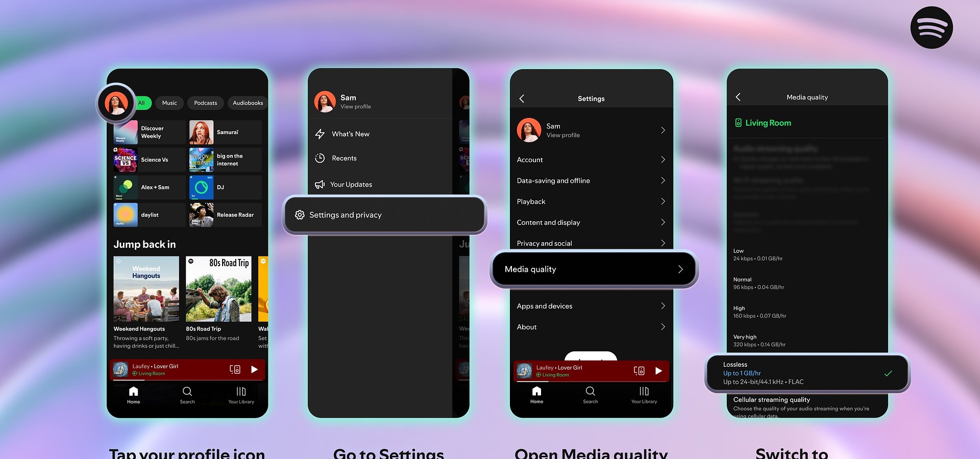Open the 80s Road Trip playlist cover
Screen dimensions: 980x459
coord(218,289)
